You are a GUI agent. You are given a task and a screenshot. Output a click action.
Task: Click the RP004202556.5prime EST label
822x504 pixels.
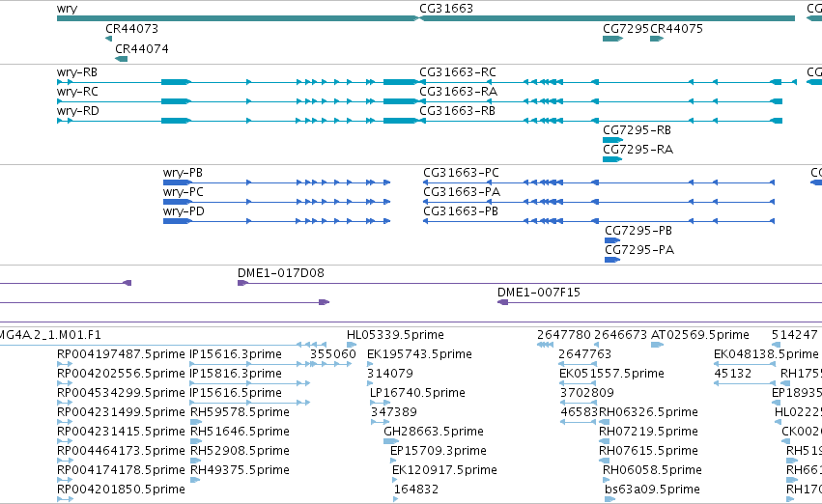(x=121, y=374)
